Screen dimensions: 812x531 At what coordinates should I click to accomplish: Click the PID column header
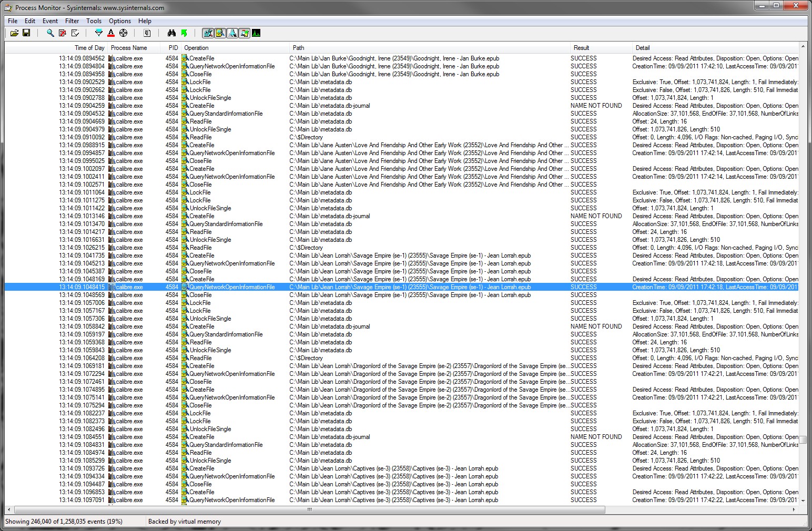click(x=171, y=48)
